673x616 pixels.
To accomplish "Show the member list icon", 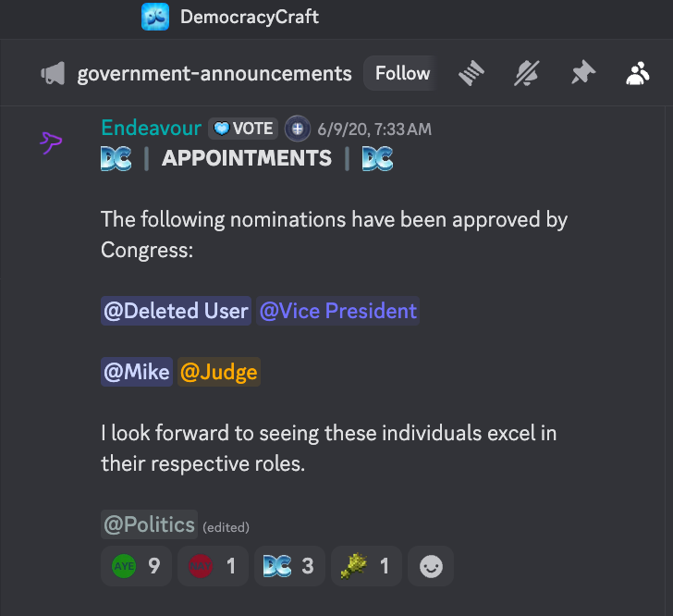I will pyautogui.click(x=637, y=73).
